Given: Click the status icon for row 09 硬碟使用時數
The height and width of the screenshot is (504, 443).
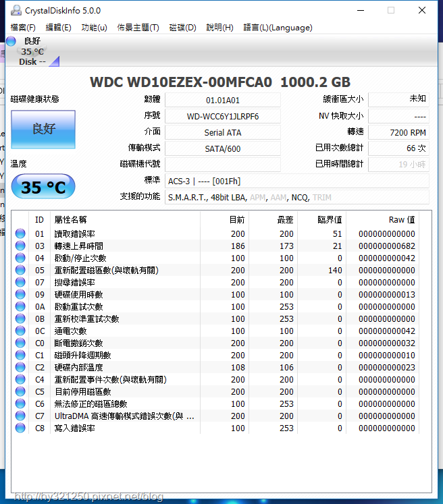Looking at the screenshot, I should pyautogui.click(x=20, y=294).
